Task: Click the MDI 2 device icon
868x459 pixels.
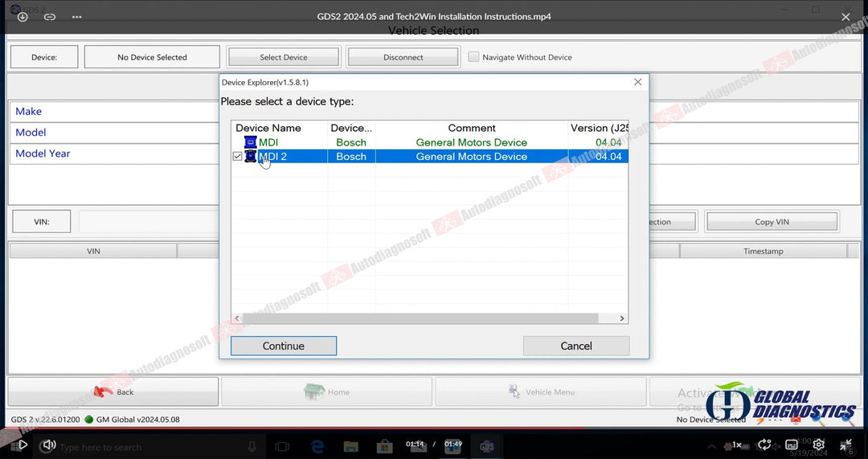Action: tap(250, 156)
